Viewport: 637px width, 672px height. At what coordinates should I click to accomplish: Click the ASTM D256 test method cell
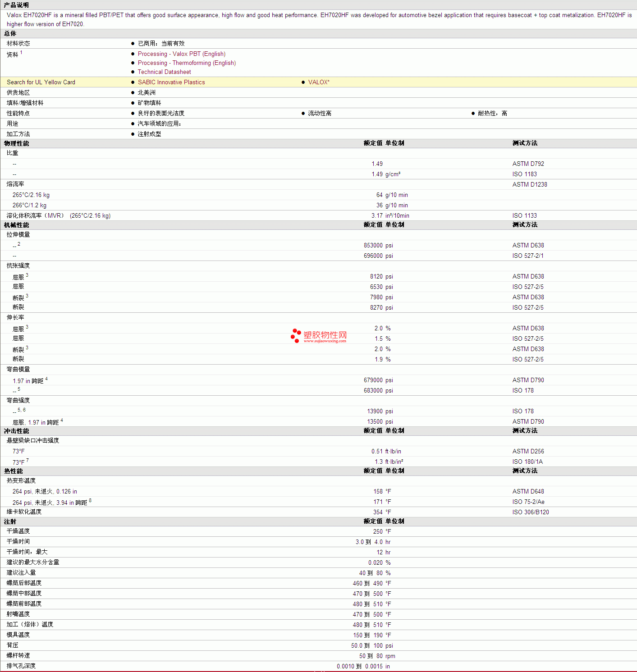528,451
